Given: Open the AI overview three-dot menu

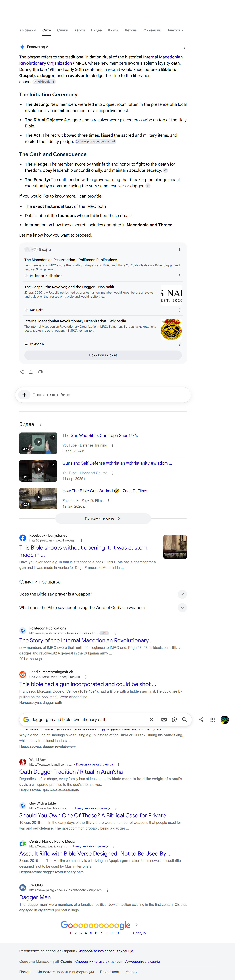Looking at the screenshot, I should [184, 47].
